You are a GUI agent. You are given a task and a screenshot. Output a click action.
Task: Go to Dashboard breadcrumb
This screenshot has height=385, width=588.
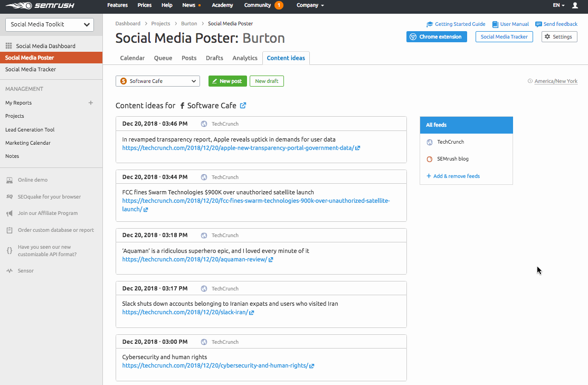(128, 24)
